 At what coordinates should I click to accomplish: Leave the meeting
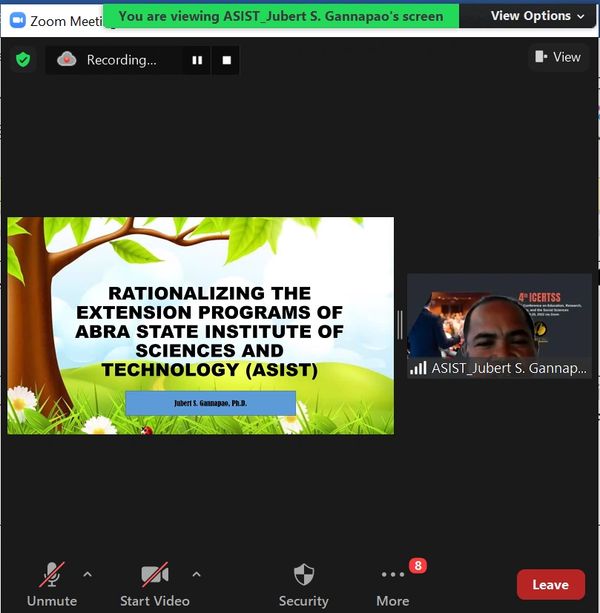tap(550, 585)
